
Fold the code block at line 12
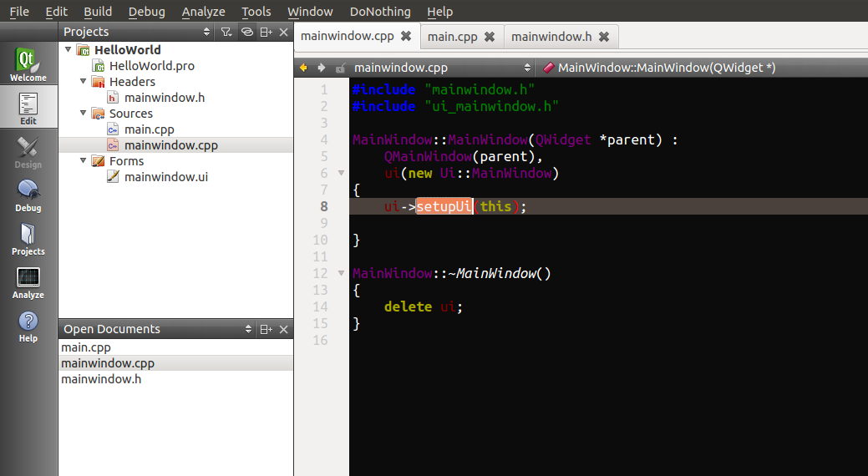(341, 273)
